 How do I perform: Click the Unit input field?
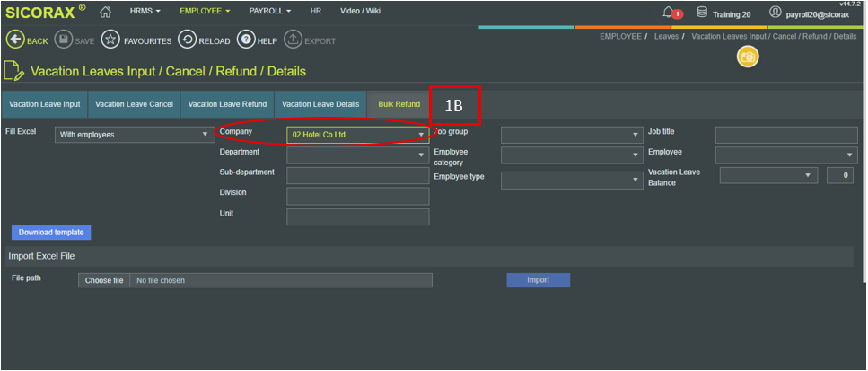(357, 216)
